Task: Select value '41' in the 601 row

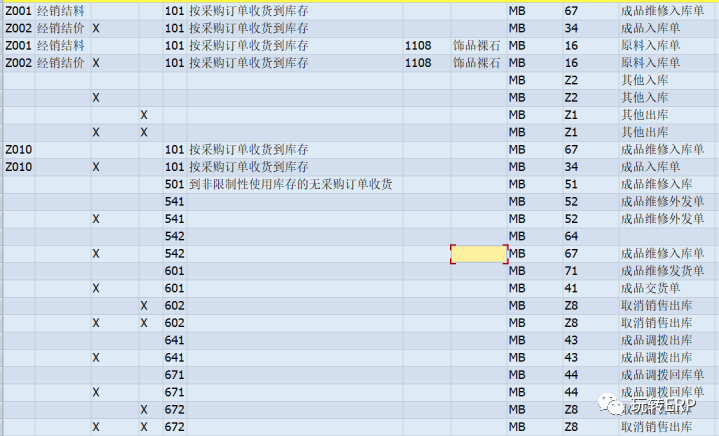Action: [x=571, y=288]
